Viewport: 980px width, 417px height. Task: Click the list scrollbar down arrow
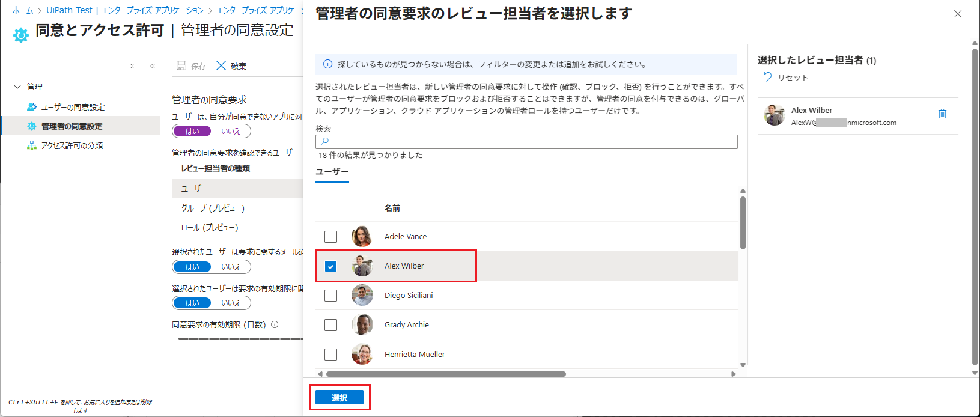click(x=743, y=365)
